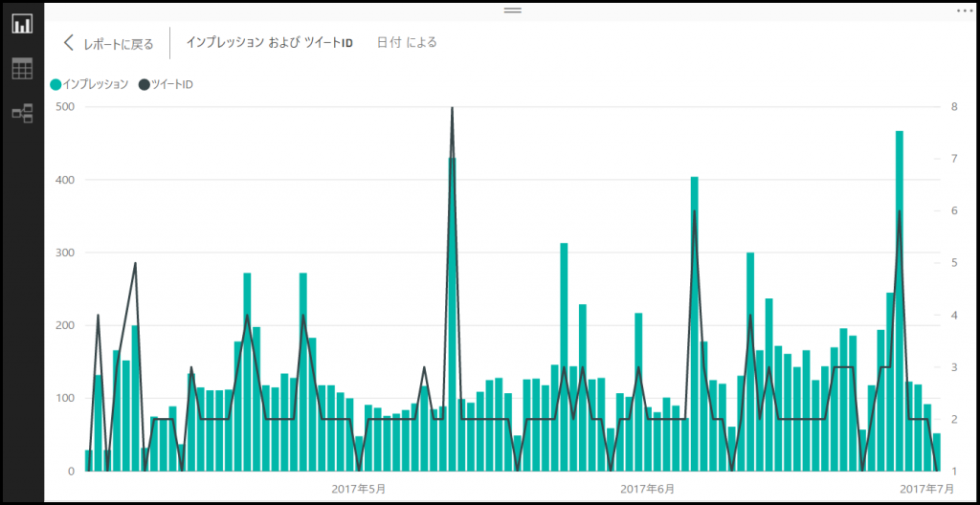Click the dark ツイートID legend dot
The width and height of the screenshot is (980, 505).
pos(145,84)
